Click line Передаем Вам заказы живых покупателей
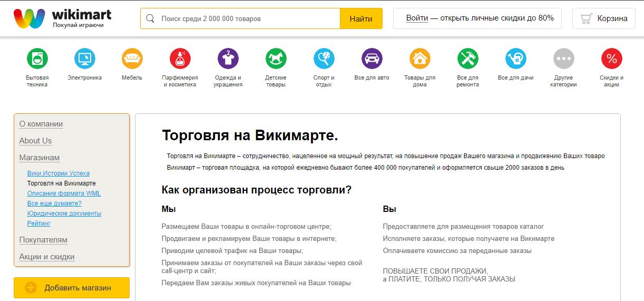Image resolution: width=644 pixels, height=301 pixels. [256, 283]
